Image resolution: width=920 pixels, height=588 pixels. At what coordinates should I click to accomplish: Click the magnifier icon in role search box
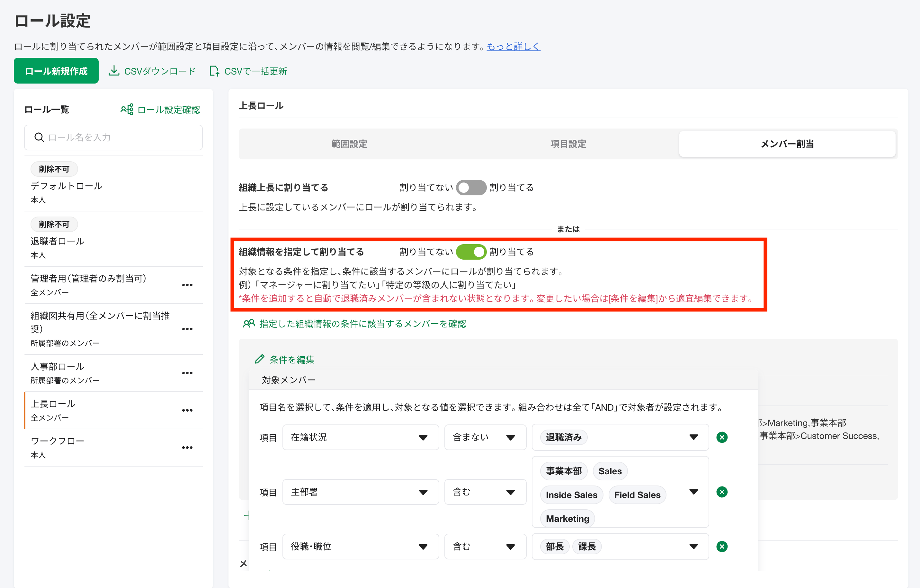pyautogui.click(x=39, y=137)
